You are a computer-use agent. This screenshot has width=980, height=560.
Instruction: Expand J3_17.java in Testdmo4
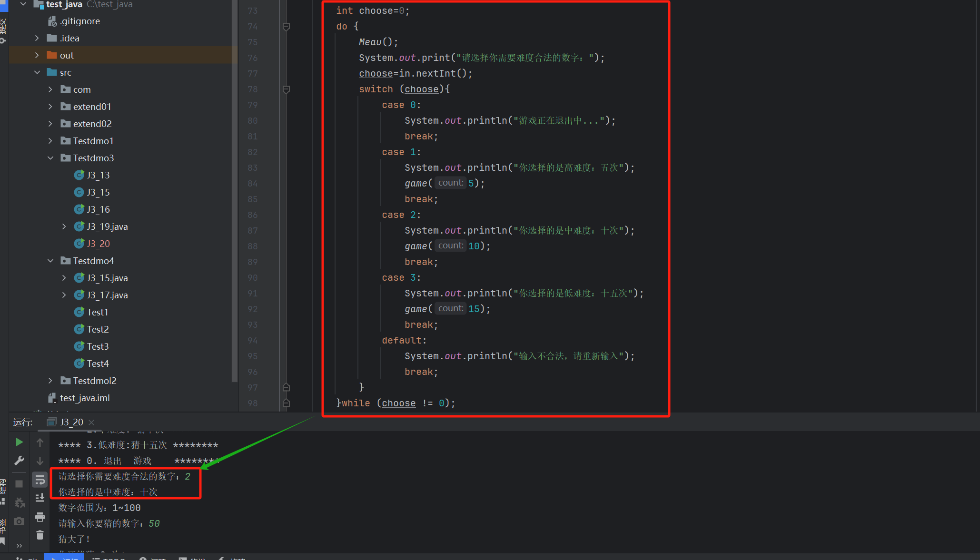[x=64, y=295]
